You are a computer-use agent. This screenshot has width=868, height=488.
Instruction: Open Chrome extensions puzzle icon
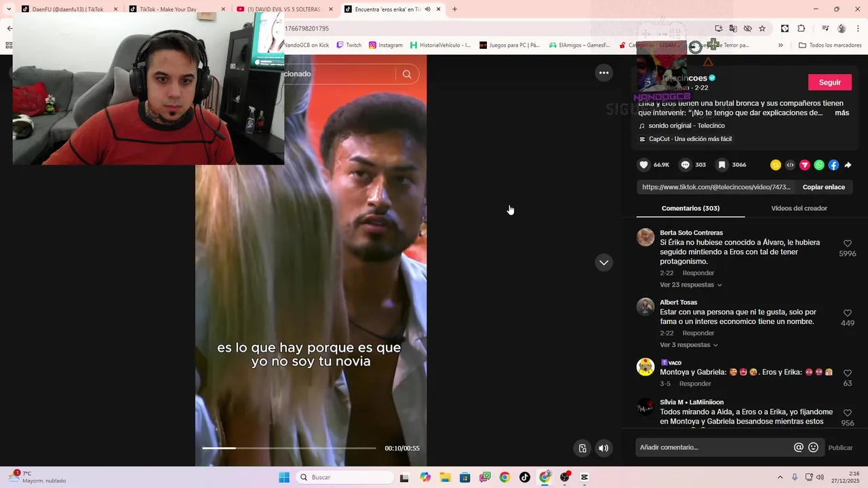[801, 28]
